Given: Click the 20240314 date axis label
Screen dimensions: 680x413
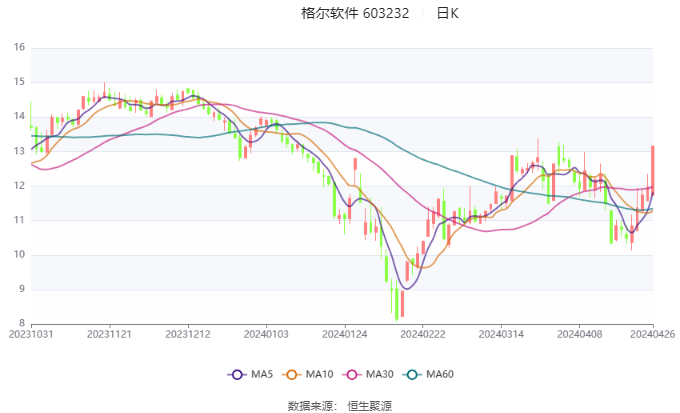Looking at the screenshot, I should [x=499, y=334].
